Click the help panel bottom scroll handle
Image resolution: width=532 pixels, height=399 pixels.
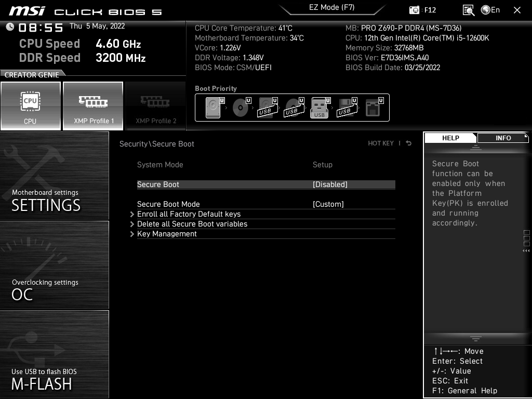point(476,338)
